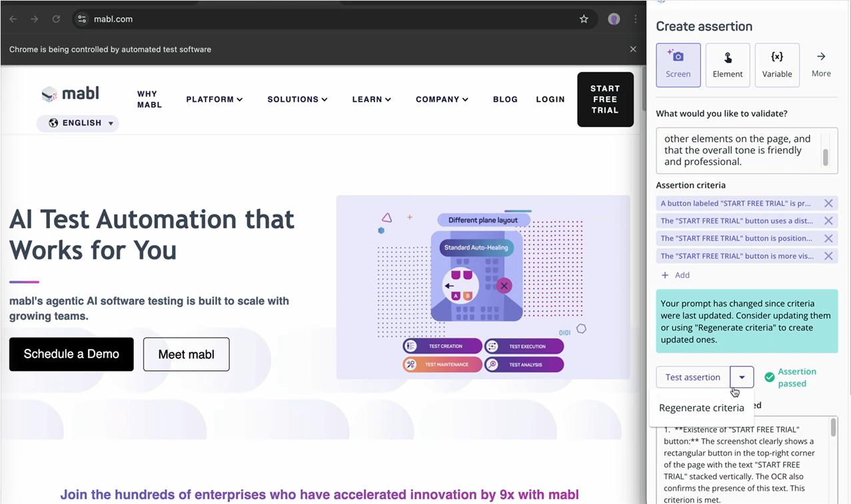Remove the 'A button labeled START FREE TRIAL' criterion

(828, 203)
